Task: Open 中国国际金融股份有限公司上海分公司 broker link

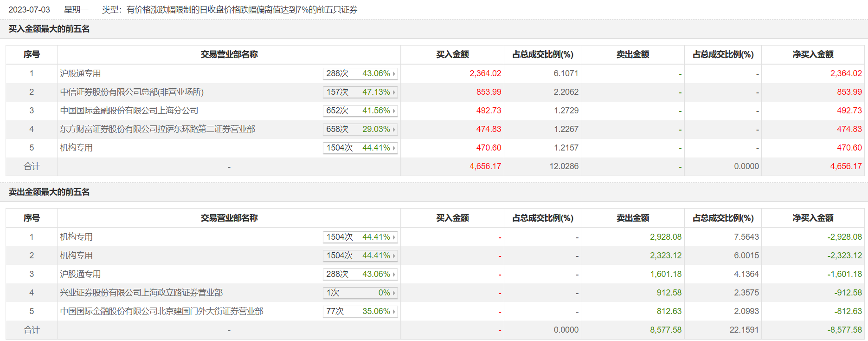Action: pyautogui.click(x=129, y=111)
